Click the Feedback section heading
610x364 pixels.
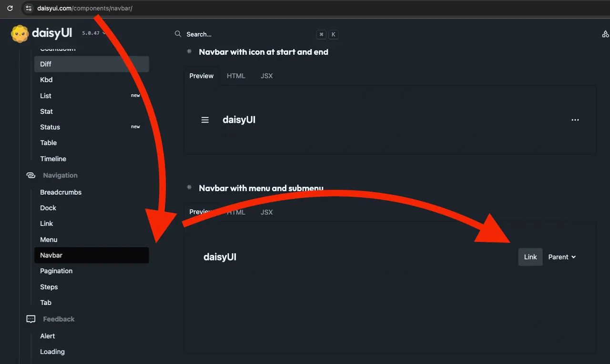coord(59,319)
